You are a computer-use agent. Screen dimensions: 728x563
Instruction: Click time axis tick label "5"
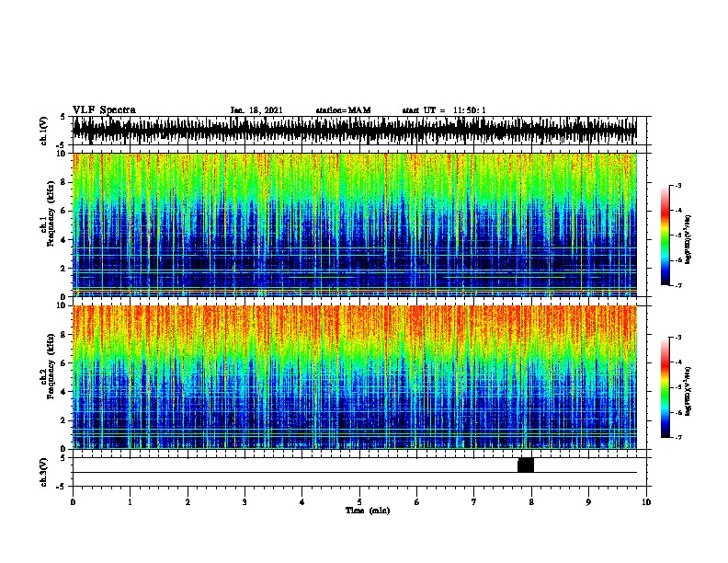(359, 502)
